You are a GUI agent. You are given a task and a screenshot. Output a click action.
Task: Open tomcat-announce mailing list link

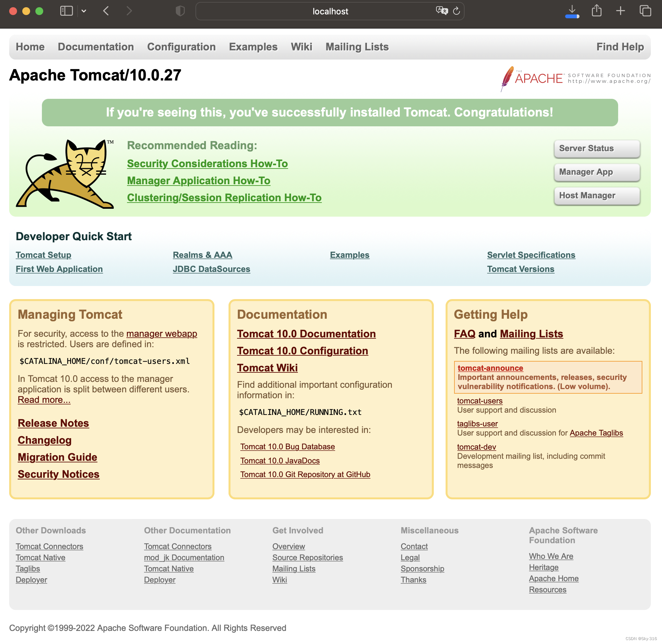(490, 368)
